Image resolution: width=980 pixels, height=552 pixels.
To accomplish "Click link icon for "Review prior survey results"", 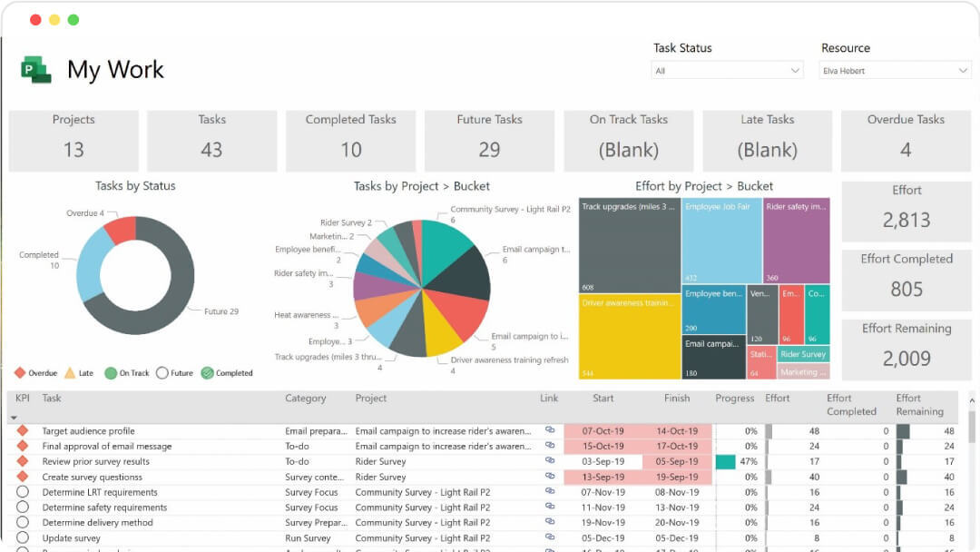I will click(548, 461).
